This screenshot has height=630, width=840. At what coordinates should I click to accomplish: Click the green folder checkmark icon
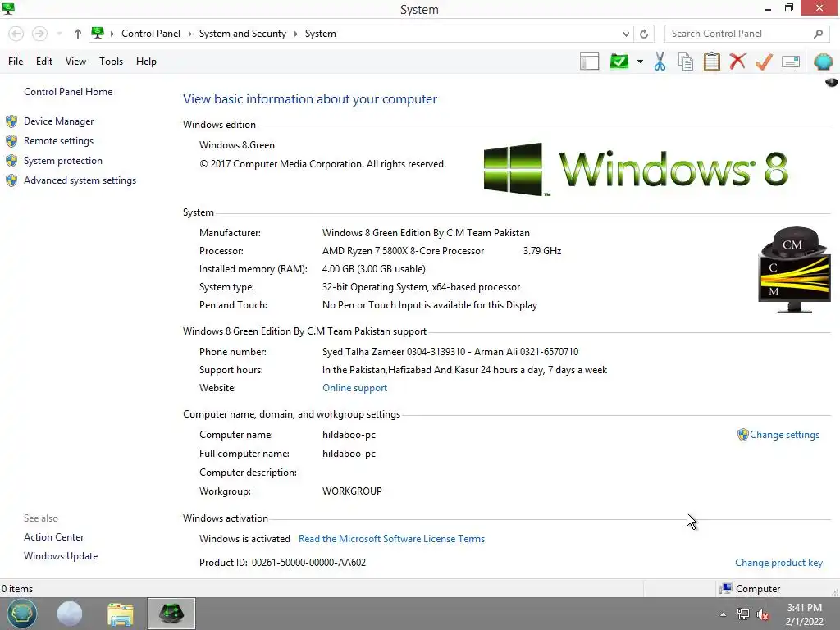click(x=619, y=62)
